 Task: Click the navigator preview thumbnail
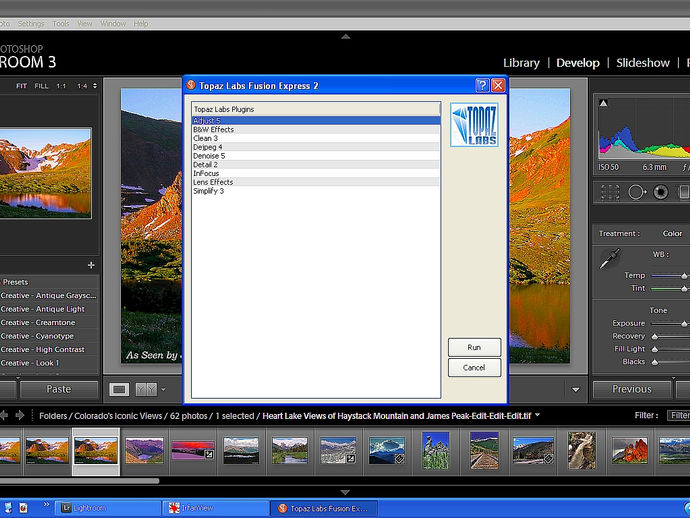click(x=46, y=173)
